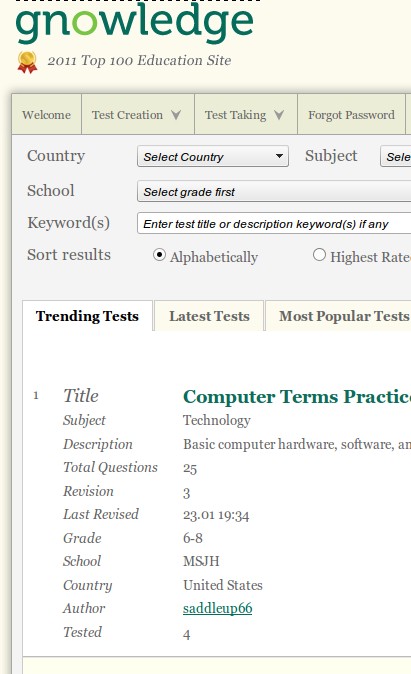Select the Trending Tests tab
Screen dimensions: 411x674
87,316
